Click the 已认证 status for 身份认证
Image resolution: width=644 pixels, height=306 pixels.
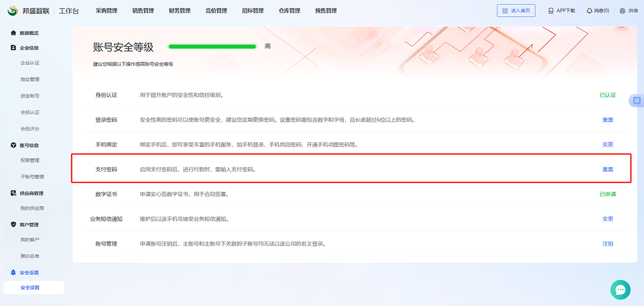click(x=608, y=95)
